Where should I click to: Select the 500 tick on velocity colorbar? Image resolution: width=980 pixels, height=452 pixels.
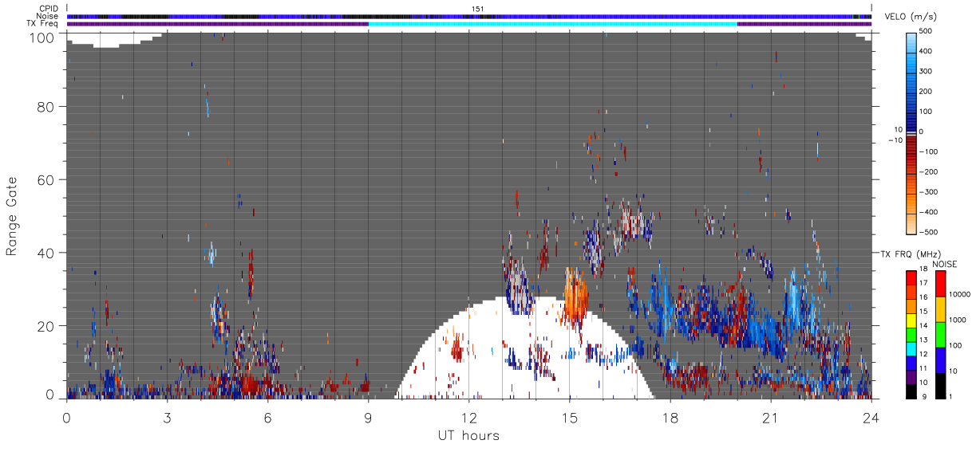pyautogui.click(x=926, y=31)
